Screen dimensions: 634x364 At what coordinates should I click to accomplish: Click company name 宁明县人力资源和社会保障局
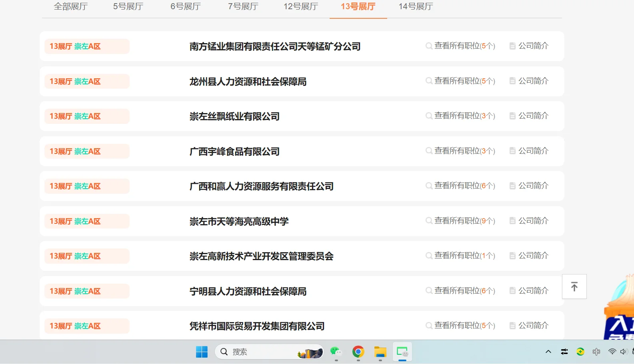tap(248, 291)
